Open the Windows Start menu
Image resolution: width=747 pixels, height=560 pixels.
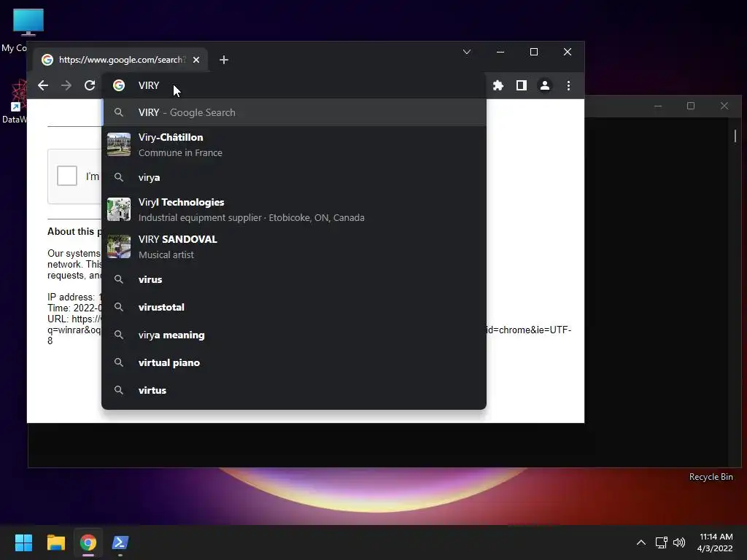coord(23,542)
